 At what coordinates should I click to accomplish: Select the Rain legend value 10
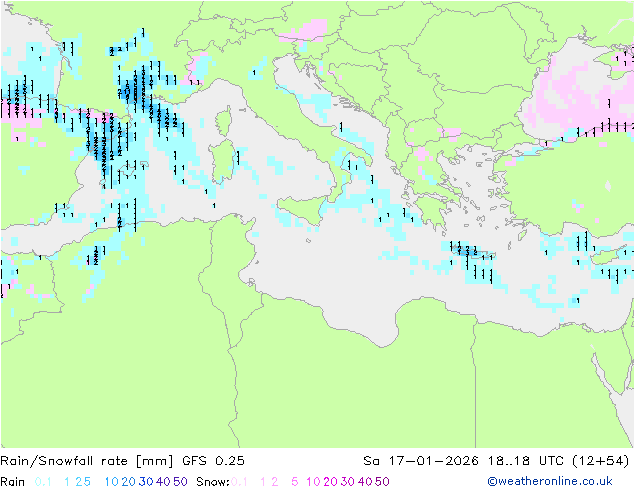coord(112,482)
